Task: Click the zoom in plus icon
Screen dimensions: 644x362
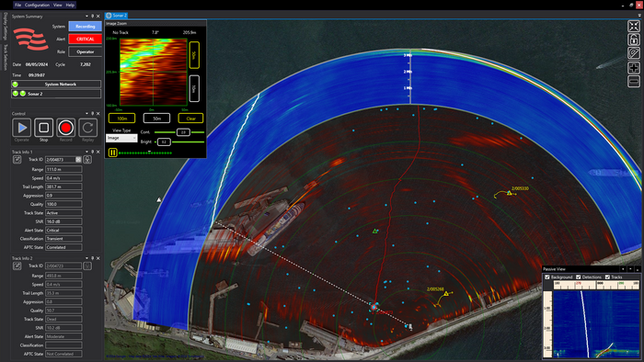Action: coord(634,68)
